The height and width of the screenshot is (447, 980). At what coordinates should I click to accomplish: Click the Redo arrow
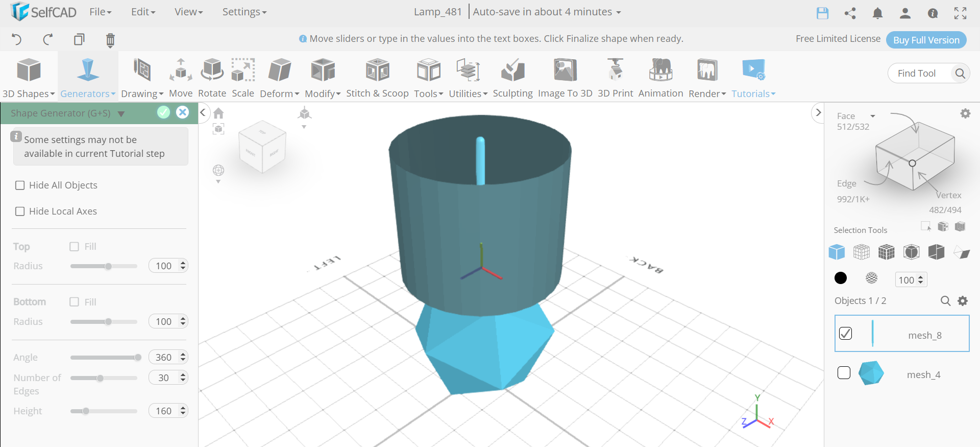[48, 39]
